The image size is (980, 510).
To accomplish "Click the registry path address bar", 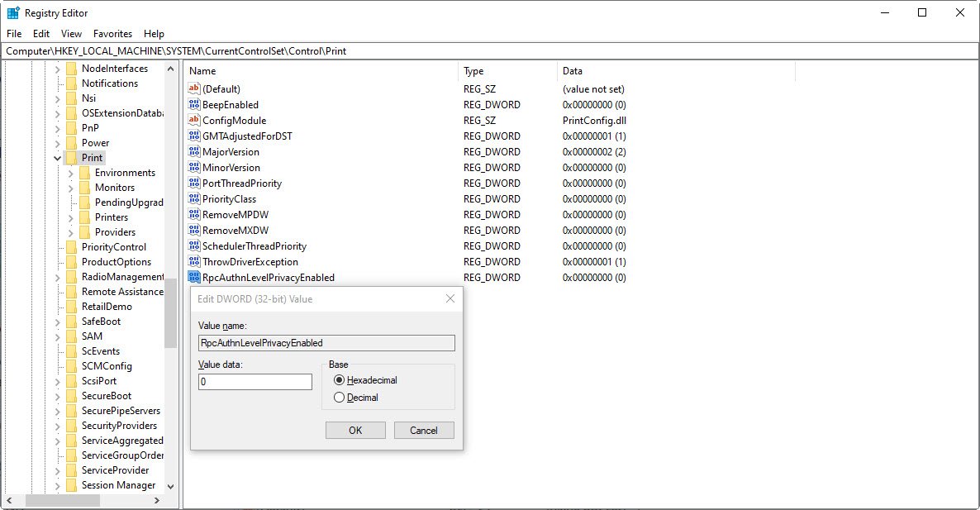I will (x=490, y=51).
